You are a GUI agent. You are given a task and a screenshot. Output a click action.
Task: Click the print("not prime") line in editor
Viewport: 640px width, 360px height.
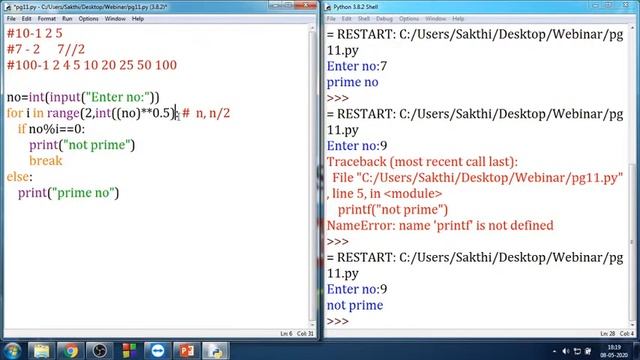[82, 145]
